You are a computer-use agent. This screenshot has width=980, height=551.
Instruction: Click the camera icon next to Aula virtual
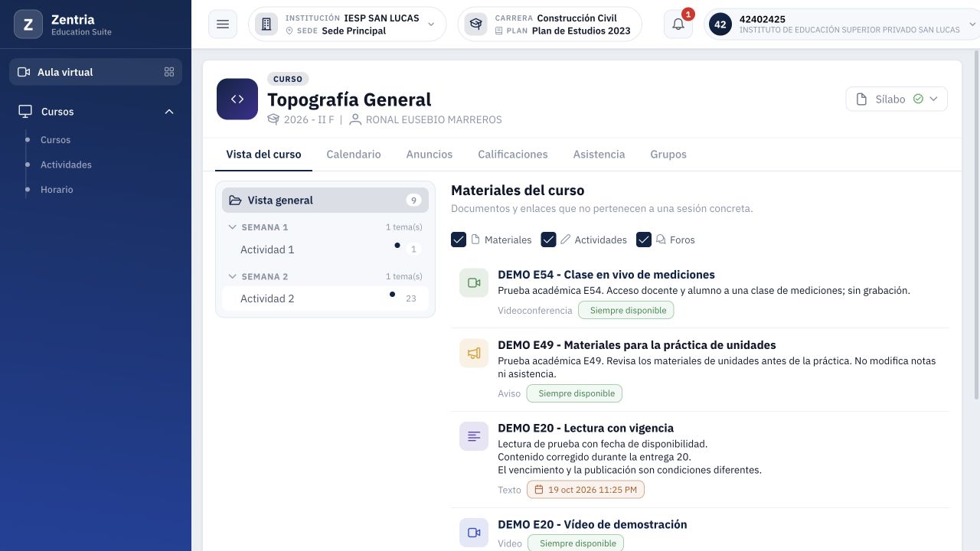24,72
